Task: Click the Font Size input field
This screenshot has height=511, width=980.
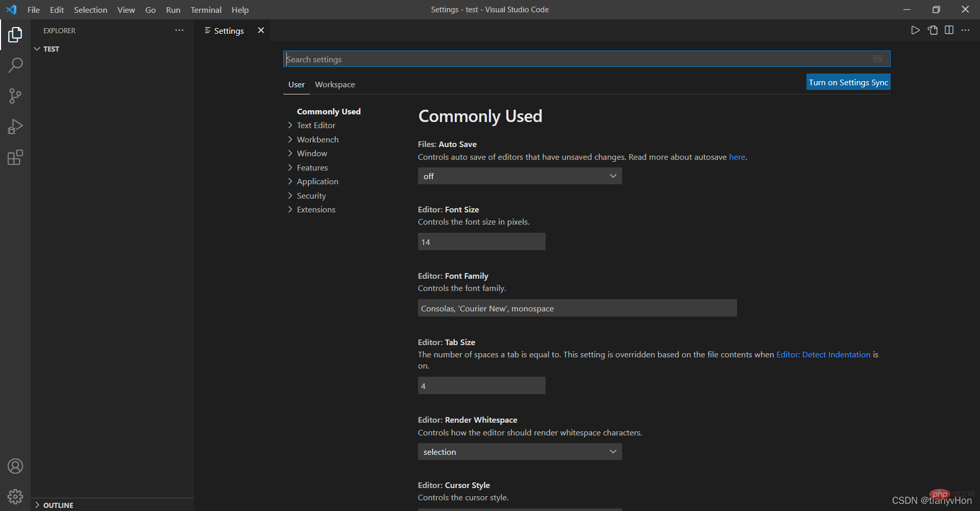Action: click(481, 242)
